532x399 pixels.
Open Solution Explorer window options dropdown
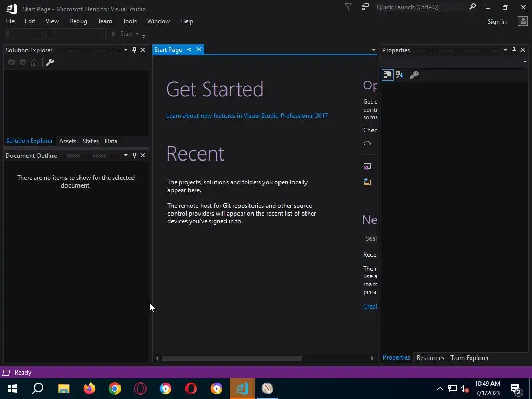tap(126, 50)
